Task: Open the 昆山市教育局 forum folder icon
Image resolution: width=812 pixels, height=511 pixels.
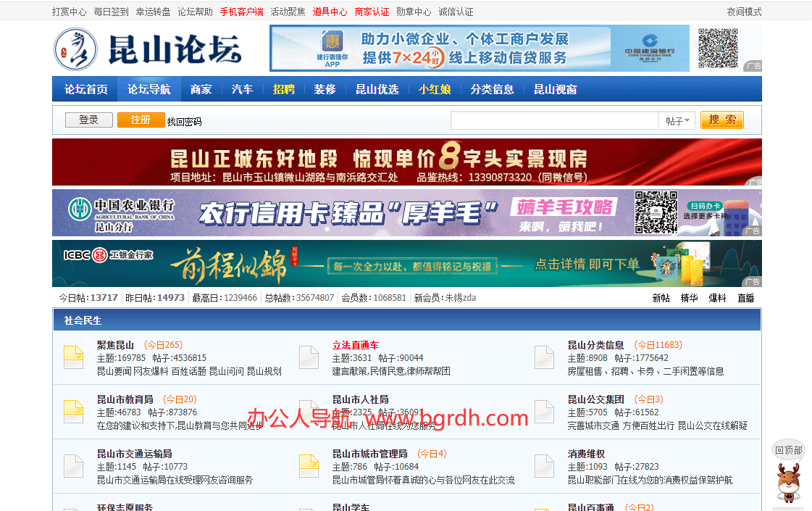Action: click(73, 412)
